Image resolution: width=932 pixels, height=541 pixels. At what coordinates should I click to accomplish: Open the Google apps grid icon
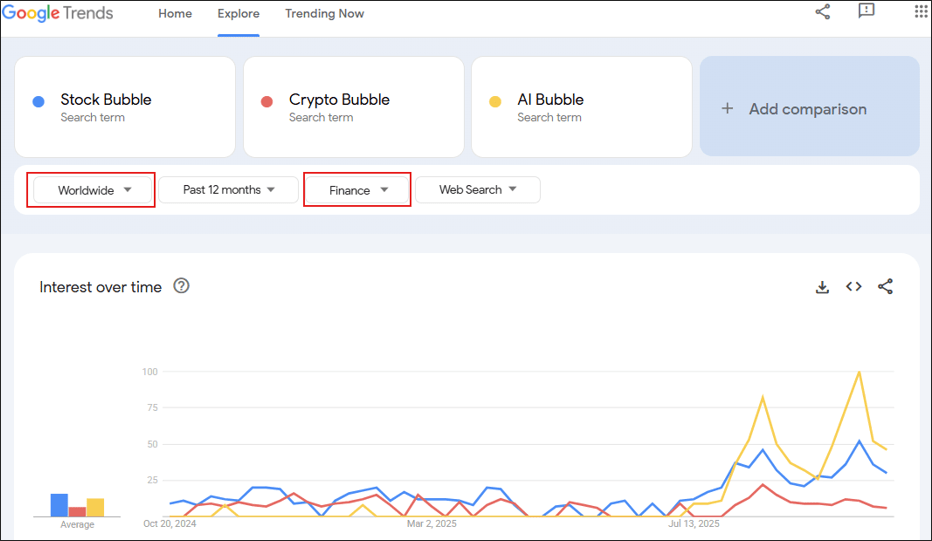921,11
